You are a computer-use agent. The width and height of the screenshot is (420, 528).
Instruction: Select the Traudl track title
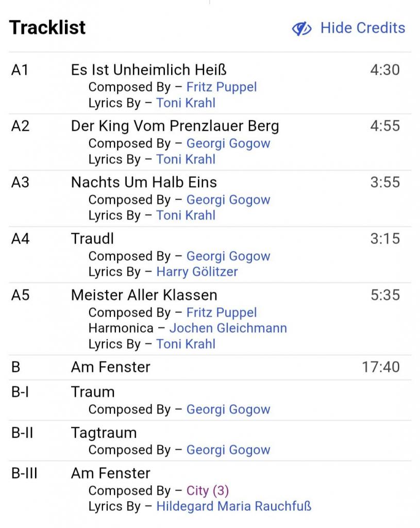[x=92, y=239]
